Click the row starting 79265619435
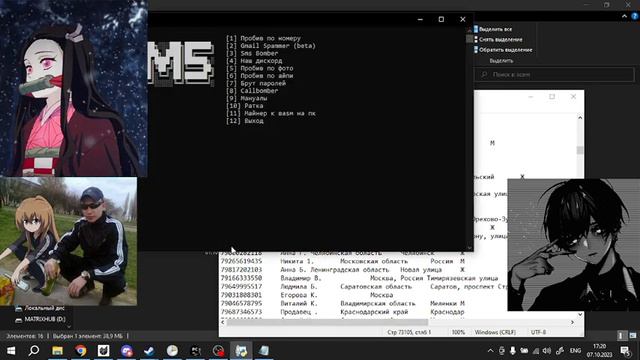The width and height of the screenshot is (640, 360). pyautogui.click(x=343, y=261)
